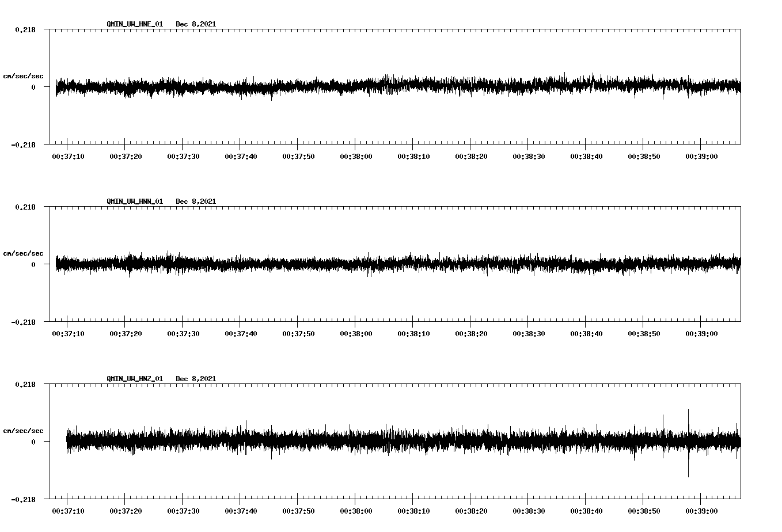Screen dimensions: 782x532
Task: Click the 0.218 upper limit on HNZ plot
Action: point(25,384)
